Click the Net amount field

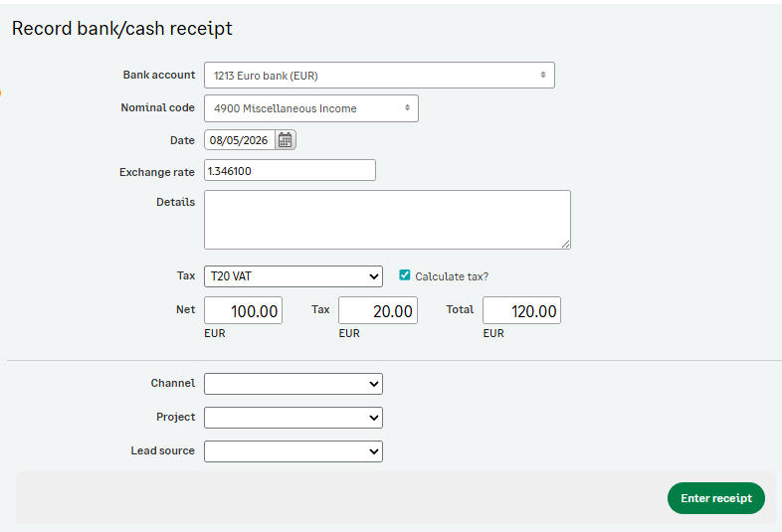[244, 310]
